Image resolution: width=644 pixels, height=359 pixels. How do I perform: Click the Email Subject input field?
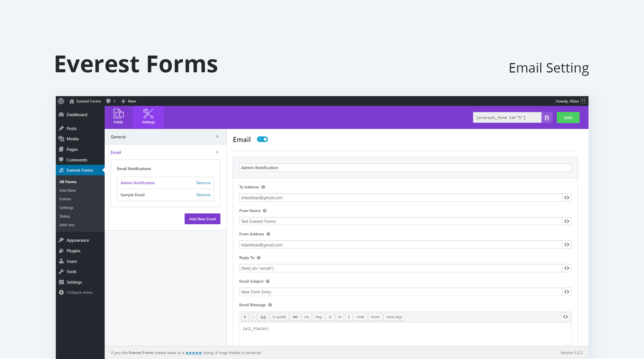400,292
